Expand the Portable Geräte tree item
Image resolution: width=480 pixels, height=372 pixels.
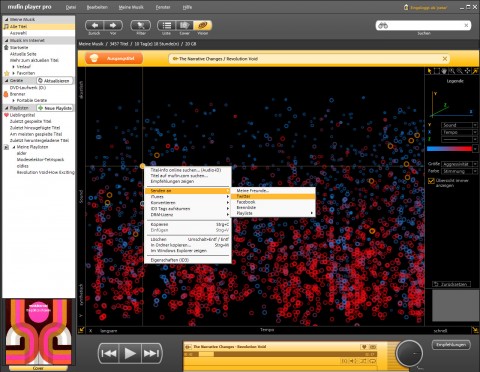(x=14, y=100)
